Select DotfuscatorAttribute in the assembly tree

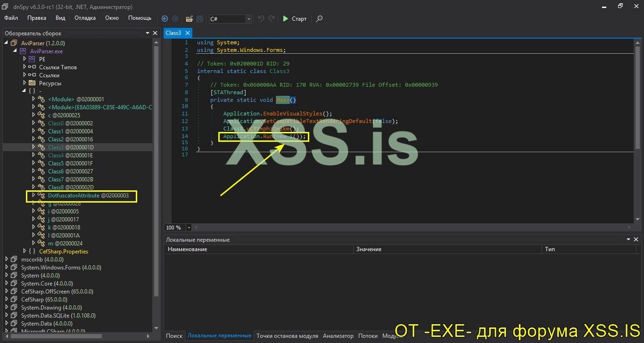[x=74, y=196]
